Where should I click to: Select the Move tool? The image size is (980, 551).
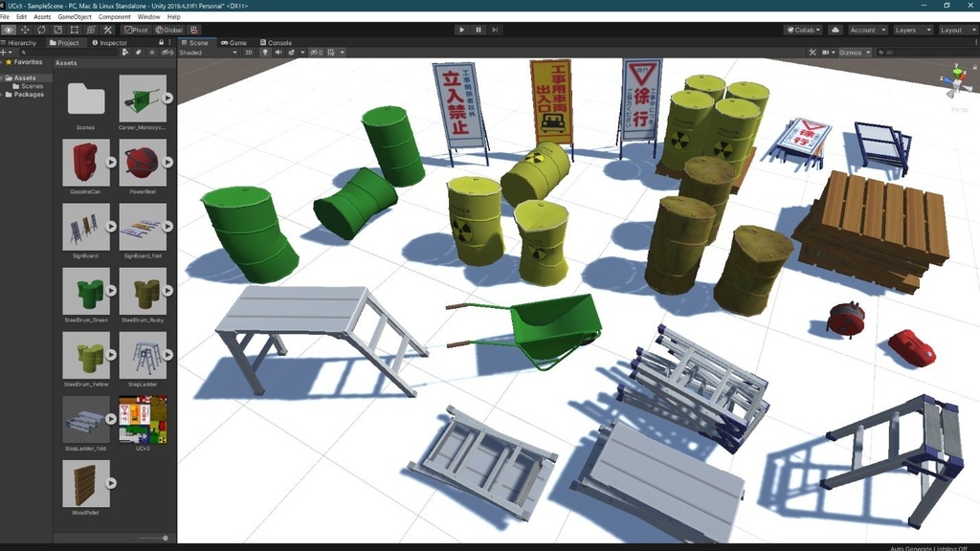point(25,30)
